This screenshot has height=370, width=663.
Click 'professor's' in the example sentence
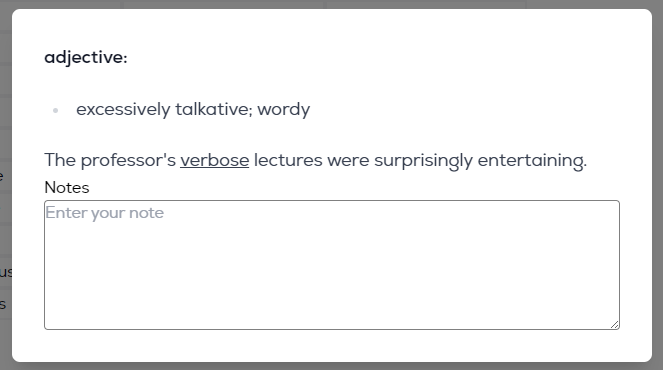click(x=128, y=161)
